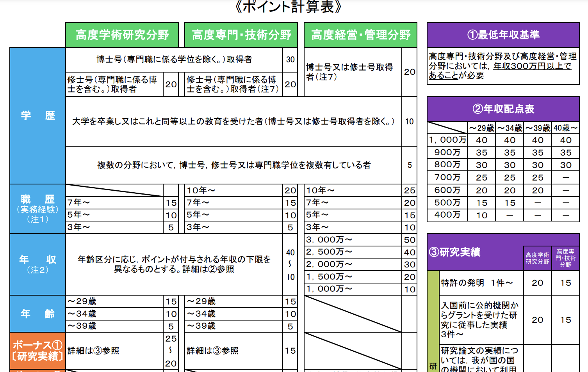
Task: Click small 高度専門・技術分野 header in ③研究実績
Action: point(565,258)
